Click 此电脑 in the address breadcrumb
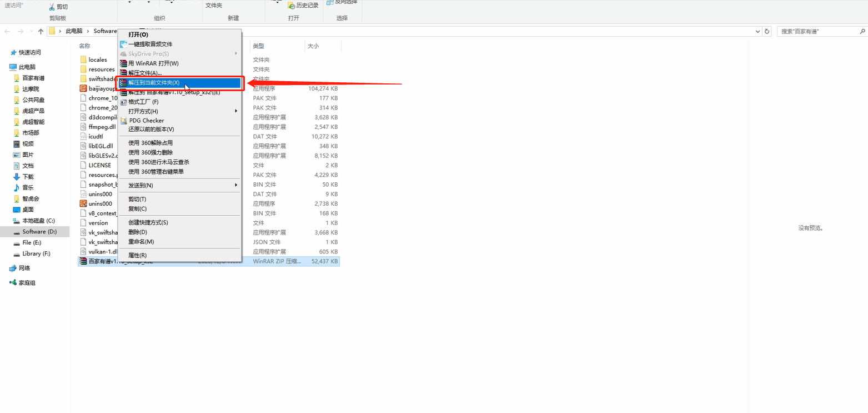Viewport: 868px width, 413px height. [x=73, y=31]
